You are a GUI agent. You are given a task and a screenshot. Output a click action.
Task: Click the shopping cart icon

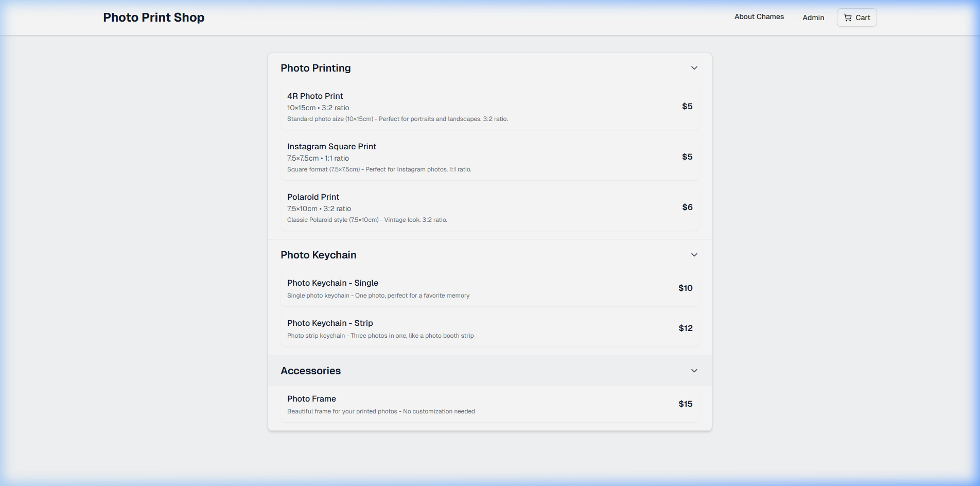tap(847, 17)
